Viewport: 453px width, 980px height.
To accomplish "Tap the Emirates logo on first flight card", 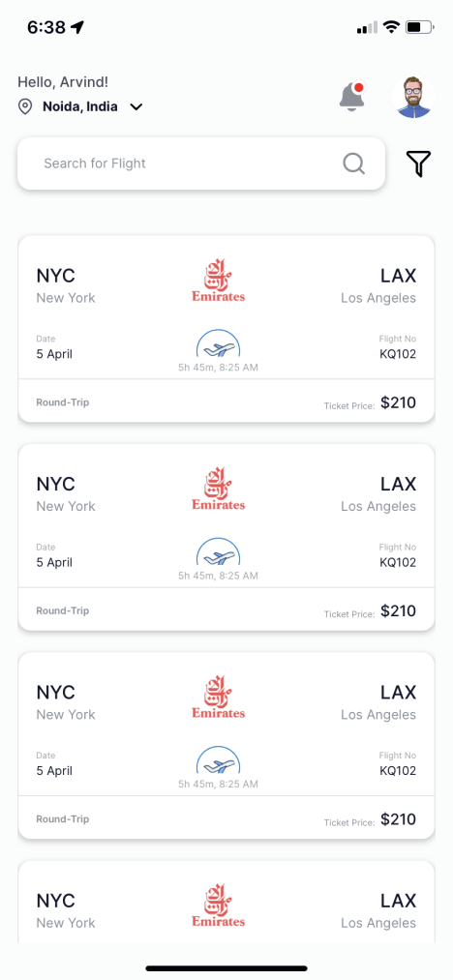I will tap(219, 282).
